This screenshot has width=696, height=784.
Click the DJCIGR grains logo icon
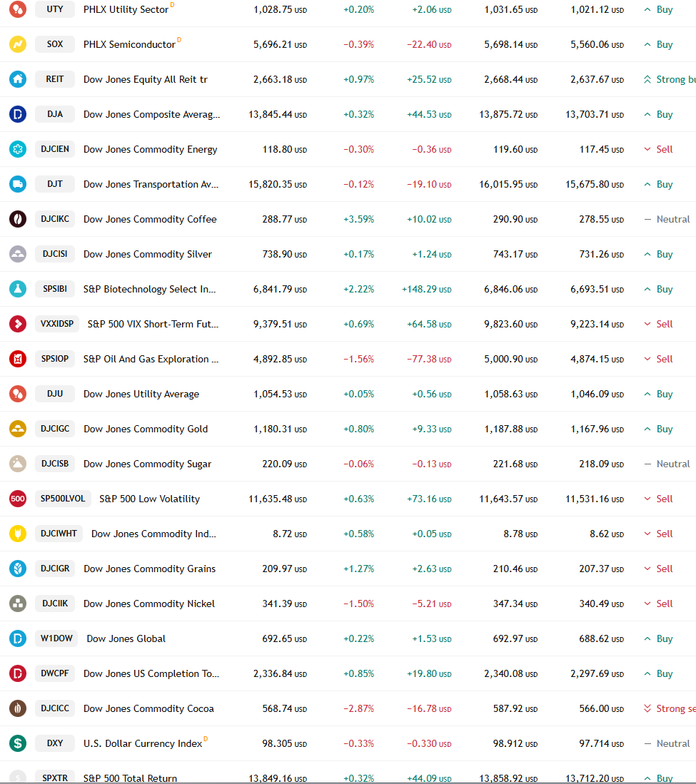[x=18, y=569]
